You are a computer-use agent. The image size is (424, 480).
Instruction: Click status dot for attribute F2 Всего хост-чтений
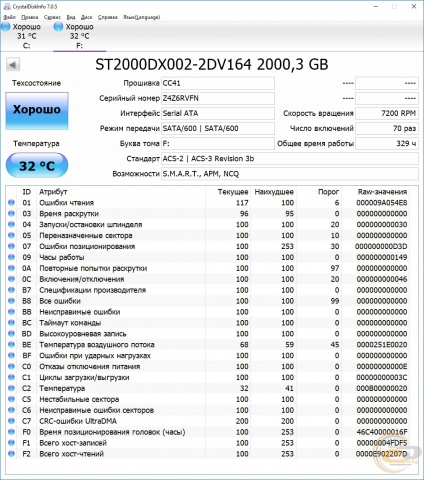pos(11,454)
